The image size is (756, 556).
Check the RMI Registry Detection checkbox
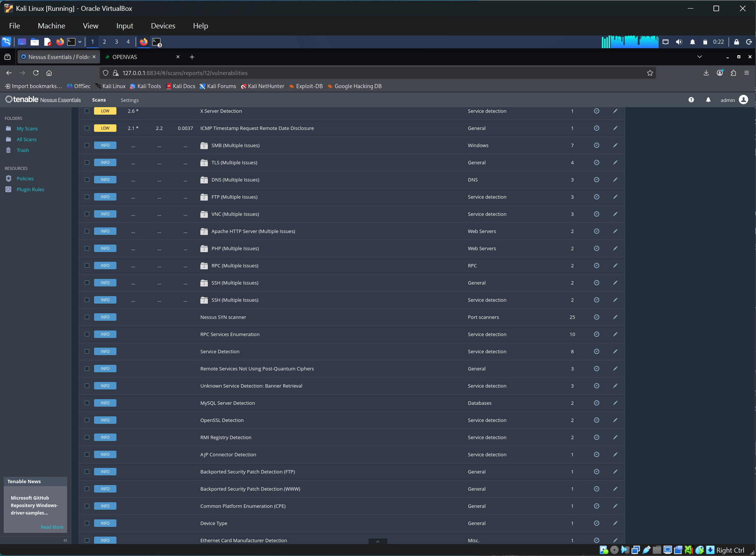point(87,437)
